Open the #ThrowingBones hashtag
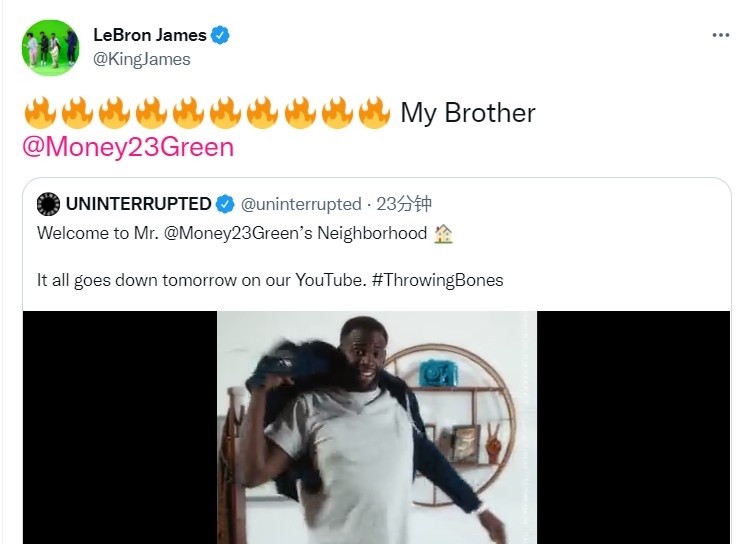The image size is (737, 544). pyautogui.click(x=437, y=280)
